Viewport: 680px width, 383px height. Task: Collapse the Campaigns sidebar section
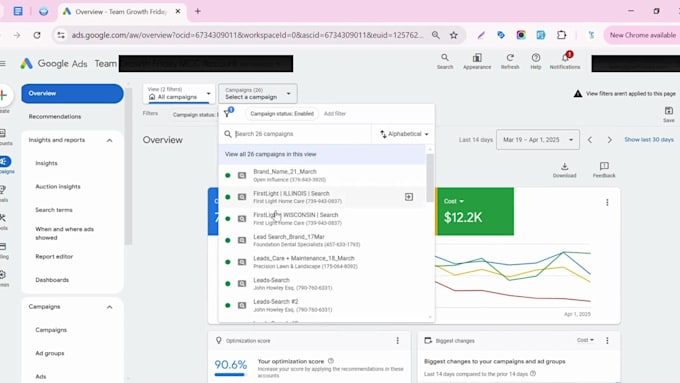[x=109, y=307]
